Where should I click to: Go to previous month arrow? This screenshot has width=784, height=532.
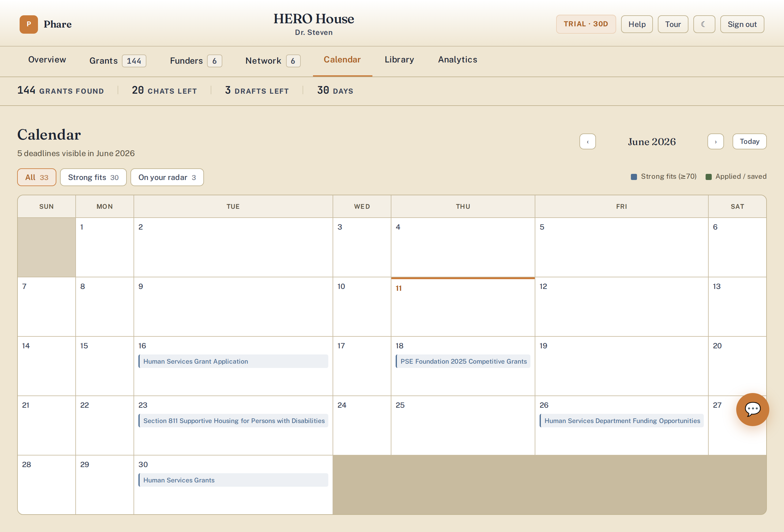point(587,142)
